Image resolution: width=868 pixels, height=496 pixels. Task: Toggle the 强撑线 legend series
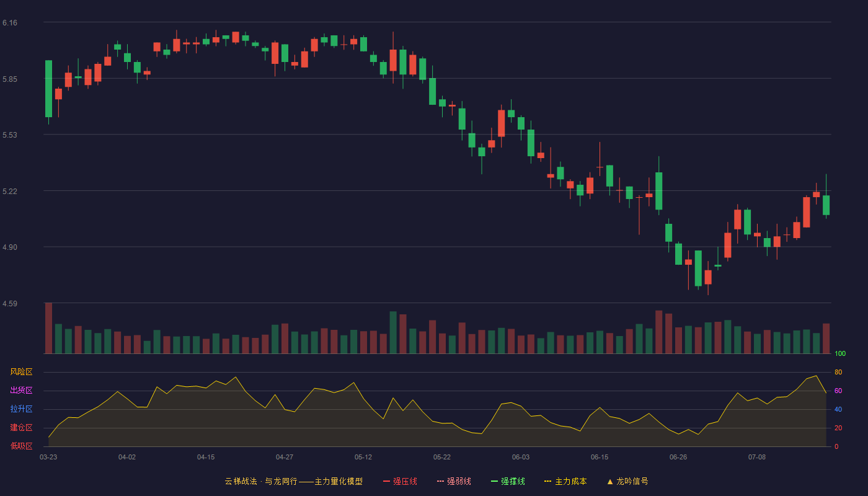[508, 481]
